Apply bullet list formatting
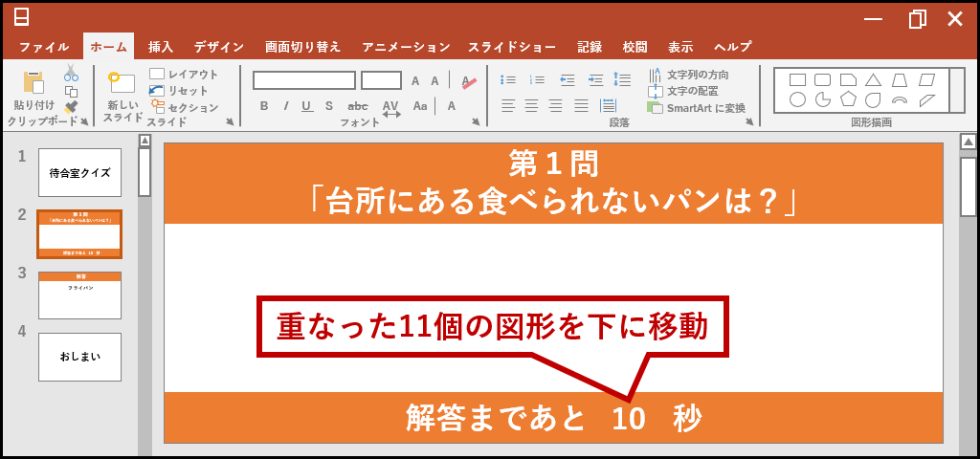This screenshot has height=459, width=980. tap(508, 80)
